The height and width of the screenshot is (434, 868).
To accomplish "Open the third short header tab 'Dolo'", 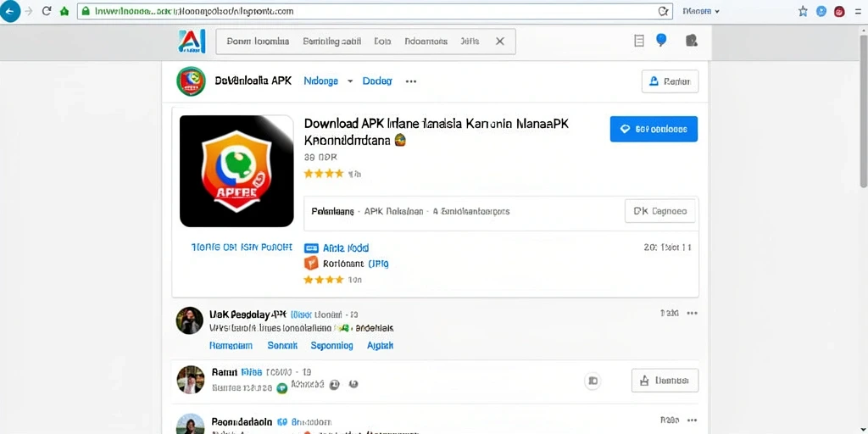I will 382,41.
